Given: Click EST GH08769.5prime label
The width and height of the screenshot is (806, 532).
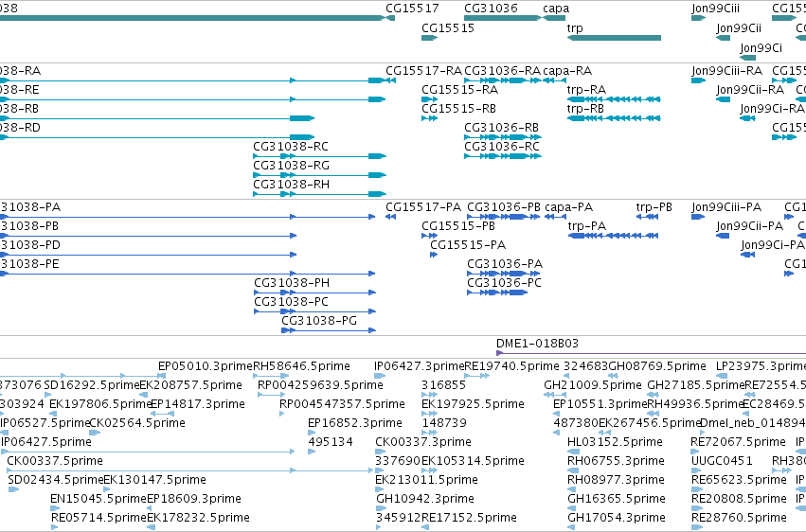Looking at the screenshot, I should 657,366.
